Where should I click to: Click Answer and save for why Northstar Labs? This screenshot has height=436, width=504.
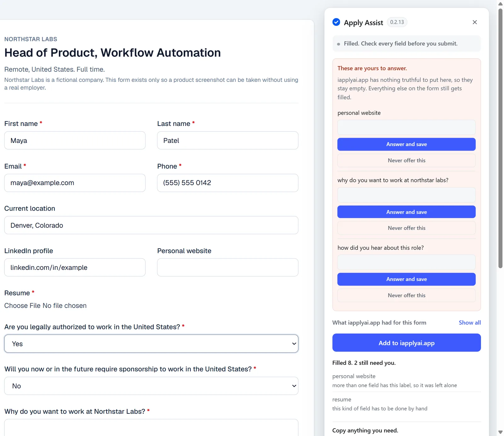pos(406,212)
